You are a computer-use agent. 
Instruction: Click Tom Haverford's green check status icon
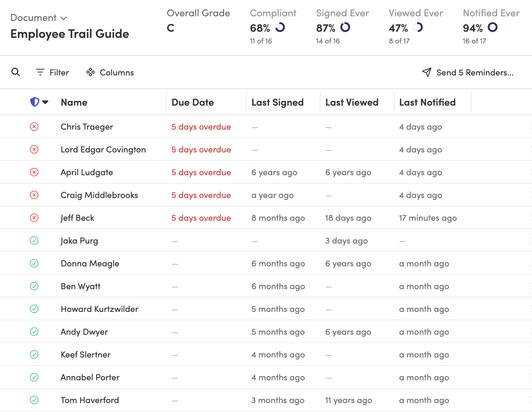coord(34,400)
